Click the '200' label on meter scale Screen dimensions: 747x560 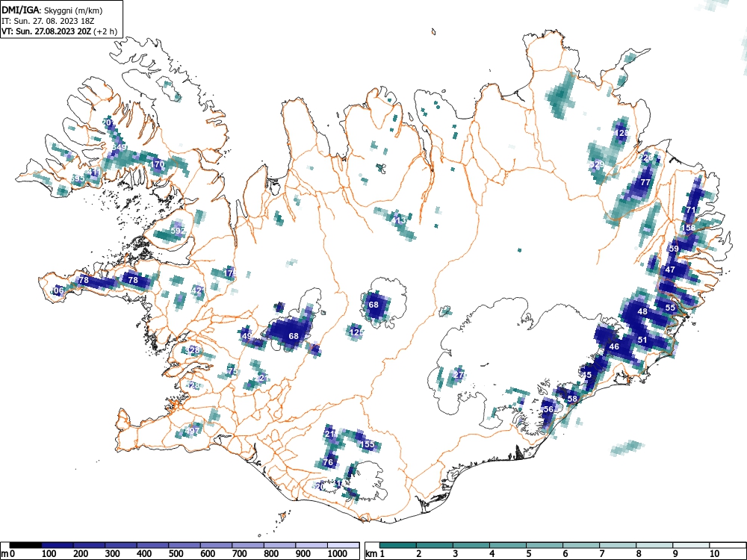pos(81,553)
